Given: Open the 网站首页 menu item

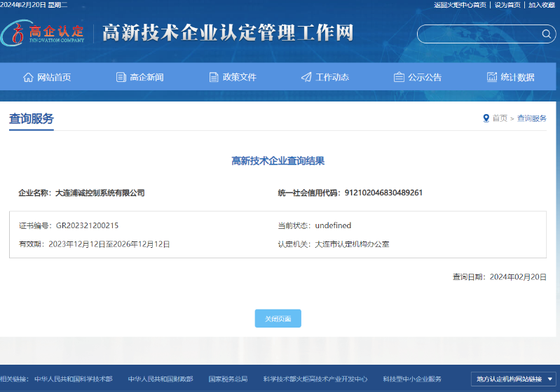Looking at the screenshot, I should pos(54,77).
